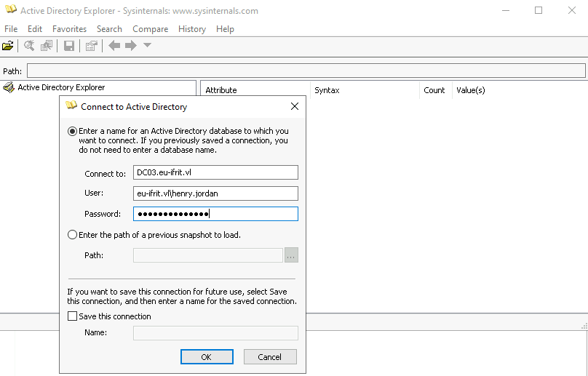Open the Help menu
The image size is (588, 376).
tap(225, 29)
